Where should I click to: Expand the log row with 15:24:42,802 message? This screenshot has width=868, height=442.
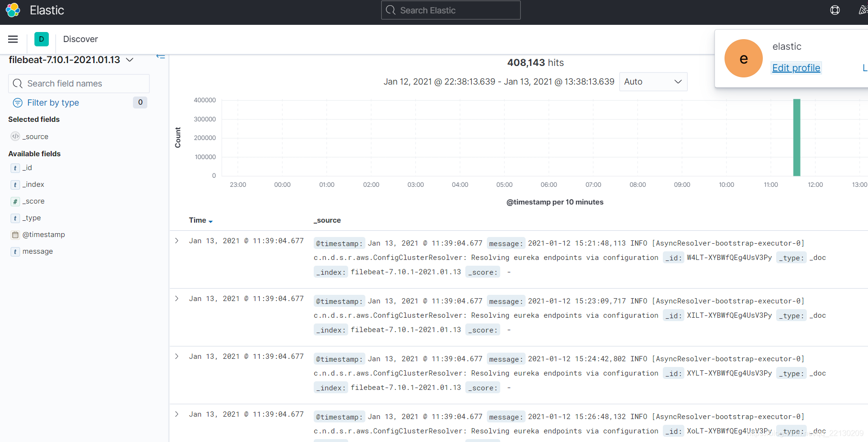(x=177, y=356)
